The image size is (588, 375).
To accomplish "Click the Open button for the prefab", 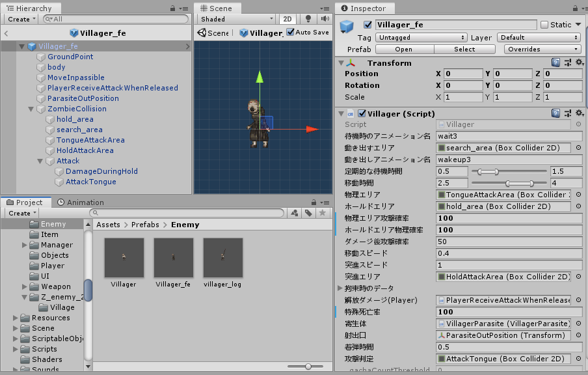I will (405, 49).
